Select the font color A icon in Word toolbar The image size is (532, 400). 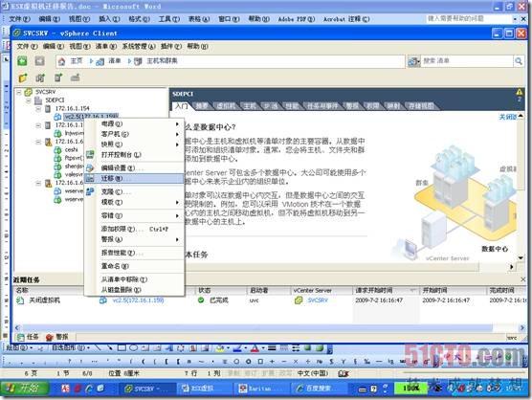(x=255, y=348)
